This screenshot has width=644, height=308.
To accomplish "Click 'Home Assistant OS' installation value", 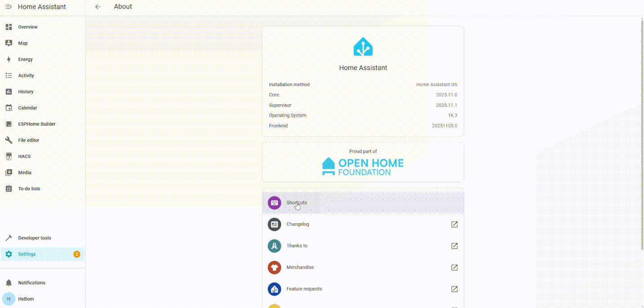I will (x=437, y=84).
